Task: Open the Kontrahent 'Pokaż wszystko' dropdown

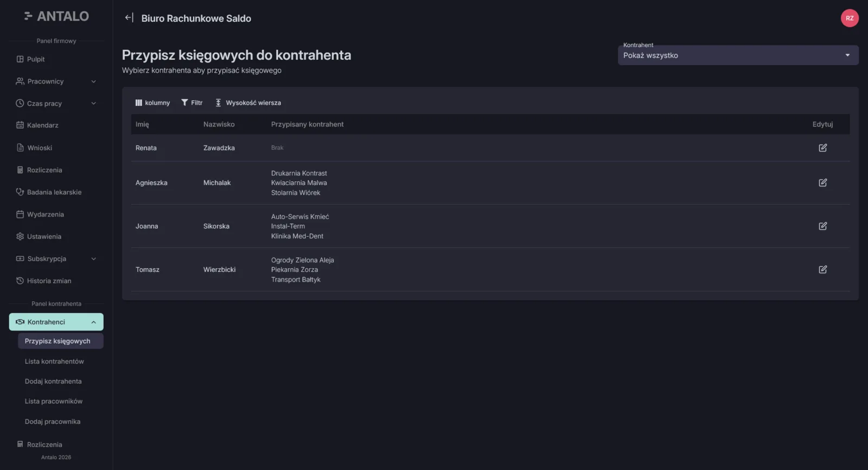Action: [738, 55]
